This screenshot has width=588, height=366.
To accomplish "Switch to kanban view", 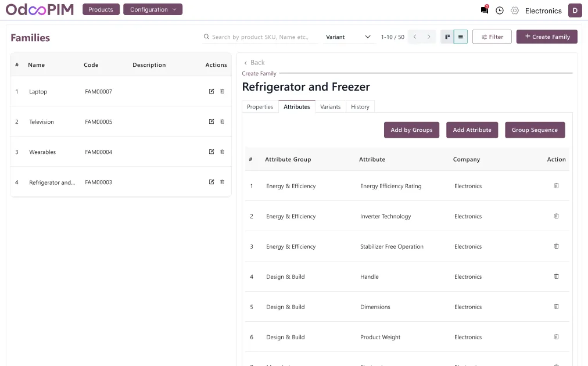I will pyautogui.click(x=447, y=37).
